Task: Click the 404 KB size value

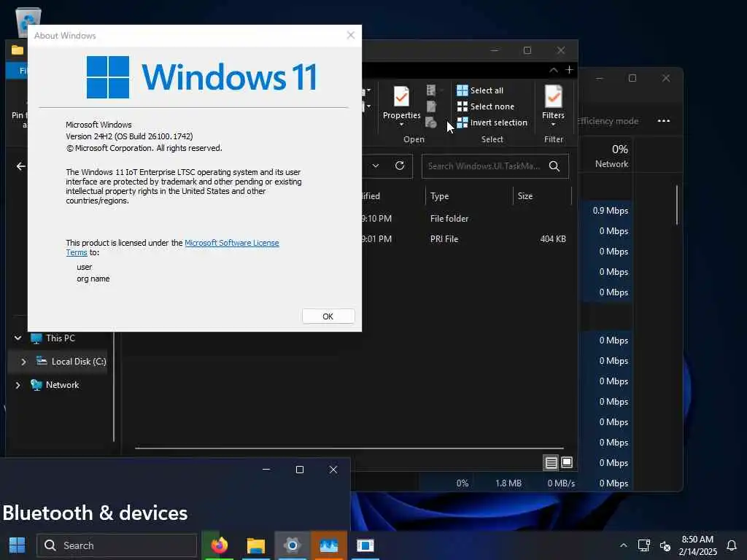Action: click(553, 239)
